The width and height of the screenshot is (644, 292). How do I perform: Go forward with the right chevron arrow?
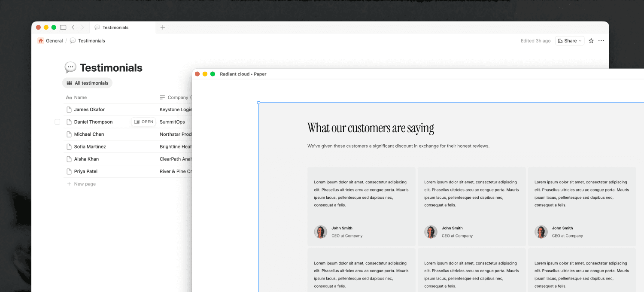(82, 27)
